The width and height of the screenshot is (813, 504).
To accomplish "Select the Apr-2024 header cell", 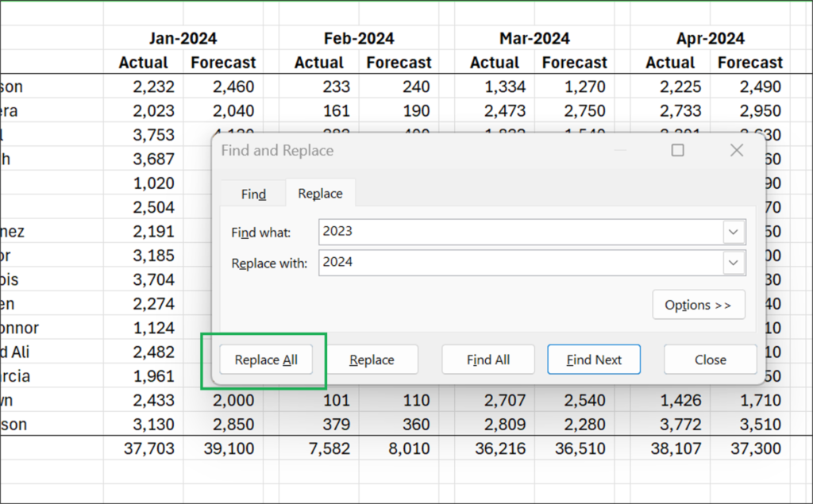I will click(x=710, y=38).
